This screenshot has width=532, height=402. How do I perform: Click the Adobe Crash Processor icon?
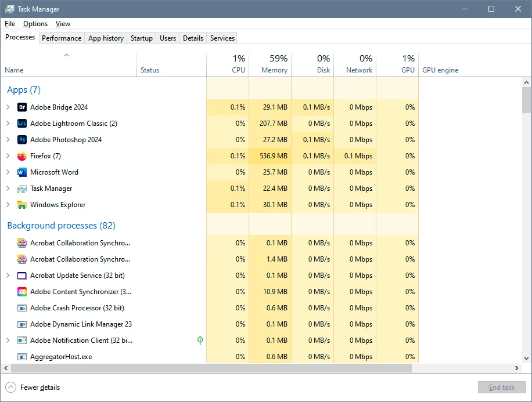coord(21,308)
